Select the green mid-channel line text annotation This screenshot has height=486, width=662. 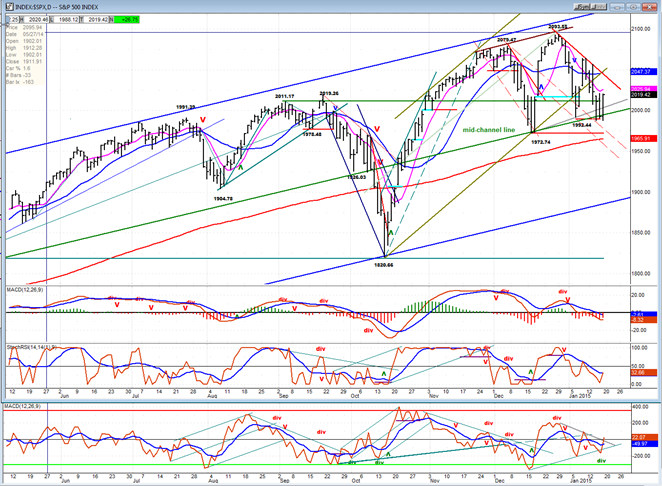pos(488,130)
